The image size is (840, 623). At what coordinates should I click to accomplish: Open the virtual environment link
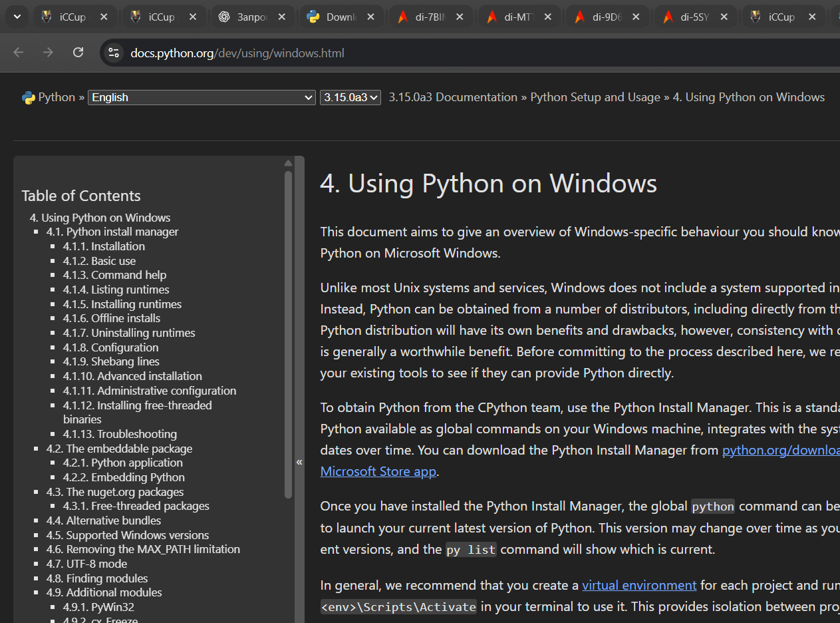click(638, 585)
